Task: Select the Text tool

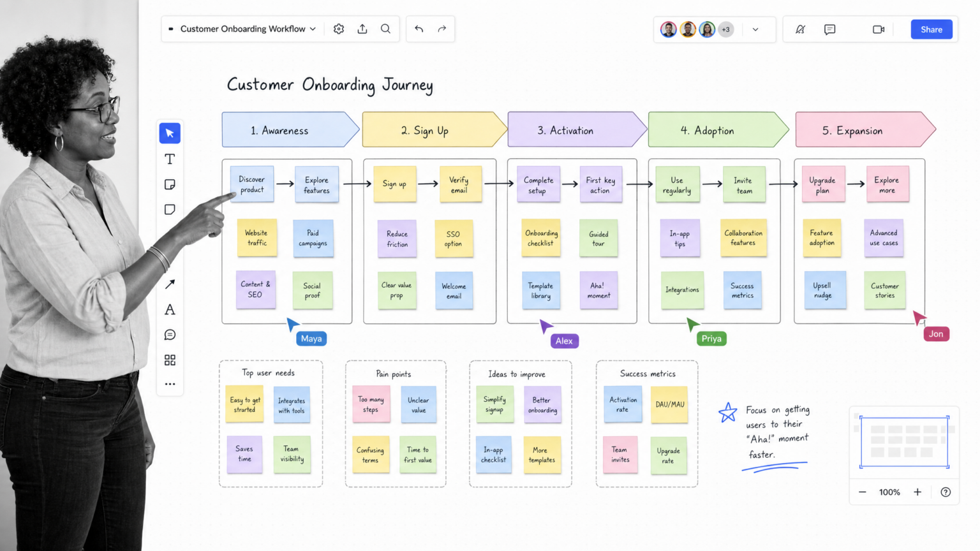Action: coord(170,159)
